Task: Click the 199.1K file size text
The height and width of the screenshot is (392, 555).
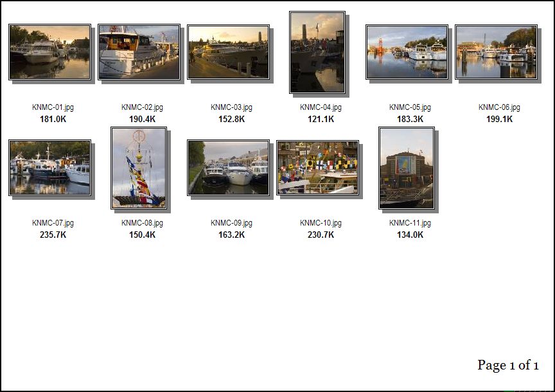Action: click(499, 119)
